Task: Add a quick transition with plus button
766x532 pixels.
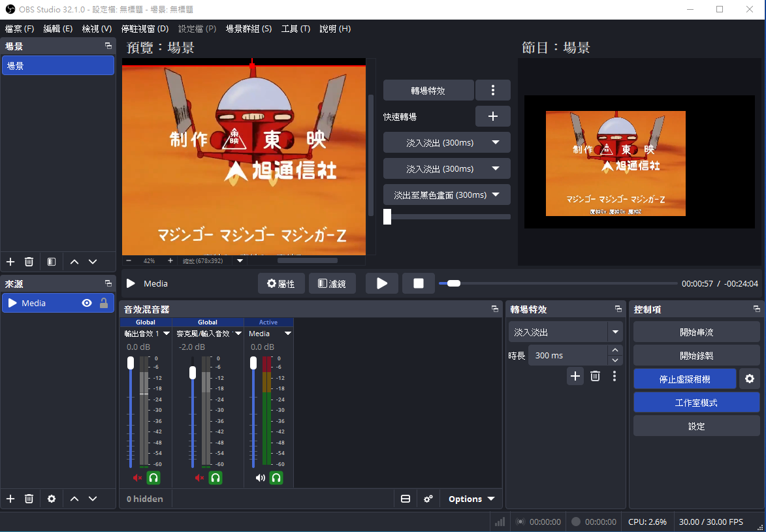Action: [493, 116]
